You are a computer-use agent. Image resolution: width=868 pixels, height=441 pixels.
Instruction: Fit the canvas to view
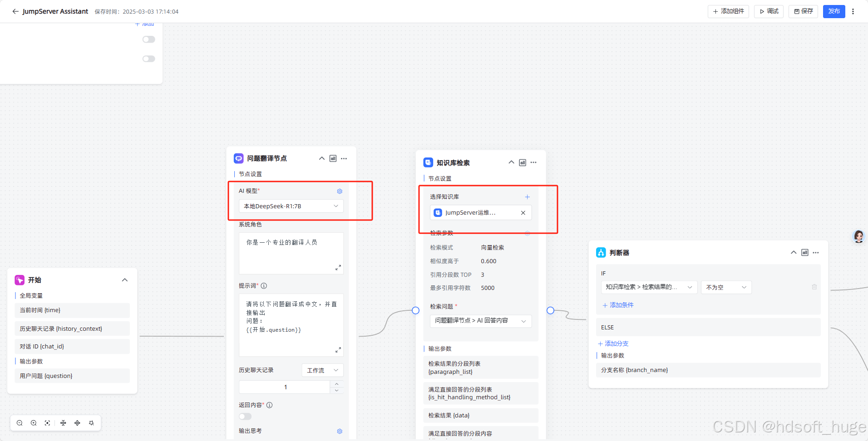(47, 423)
